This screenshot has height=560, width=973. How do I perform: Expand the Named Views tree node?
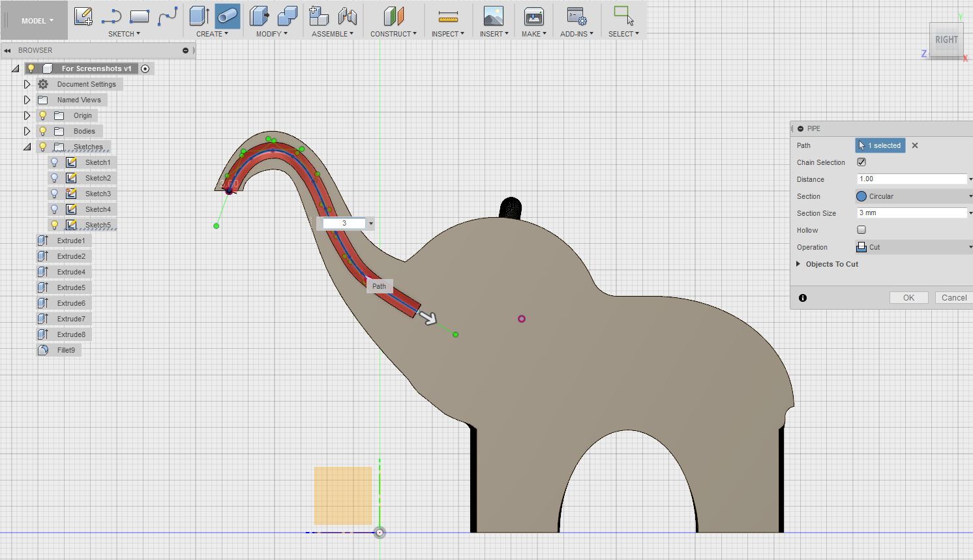27,100
